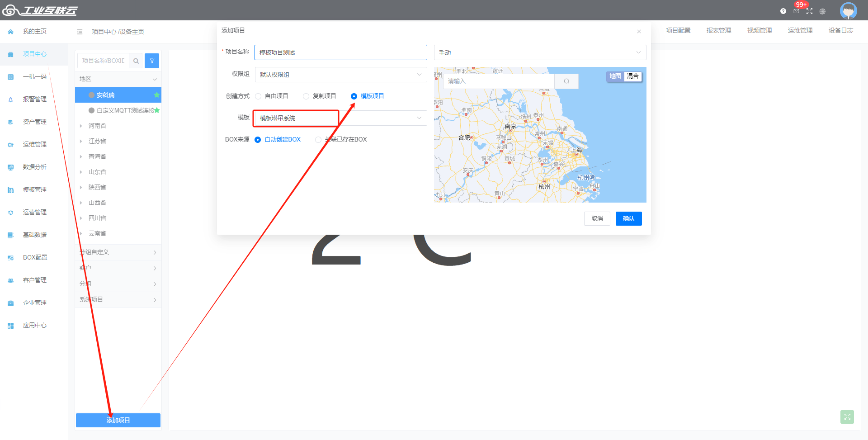Open the language globe icon
868x440 pixels.
pos(823,11)
